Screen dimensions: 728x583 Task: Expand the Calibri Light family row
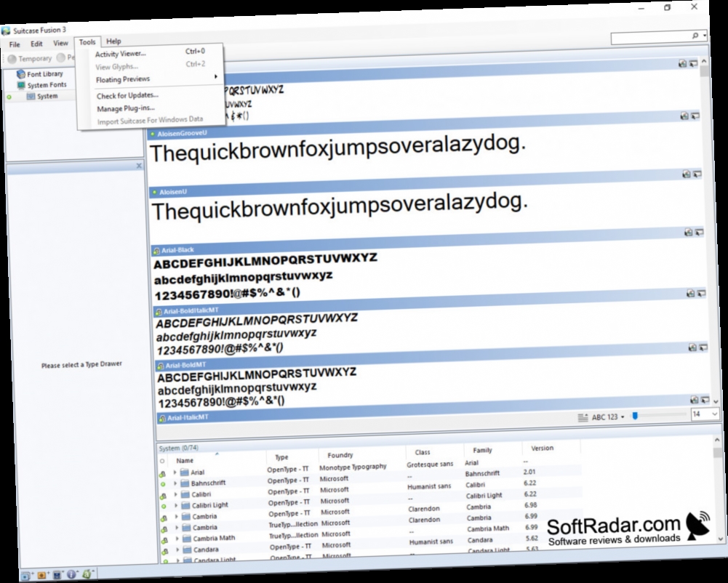click(x=177, y=505)
